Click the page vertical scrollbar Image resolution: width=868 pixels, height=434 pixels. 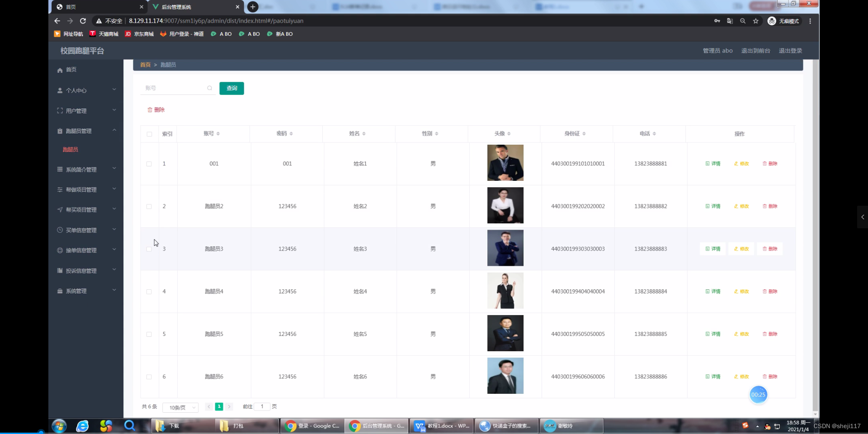pos(816,235)
